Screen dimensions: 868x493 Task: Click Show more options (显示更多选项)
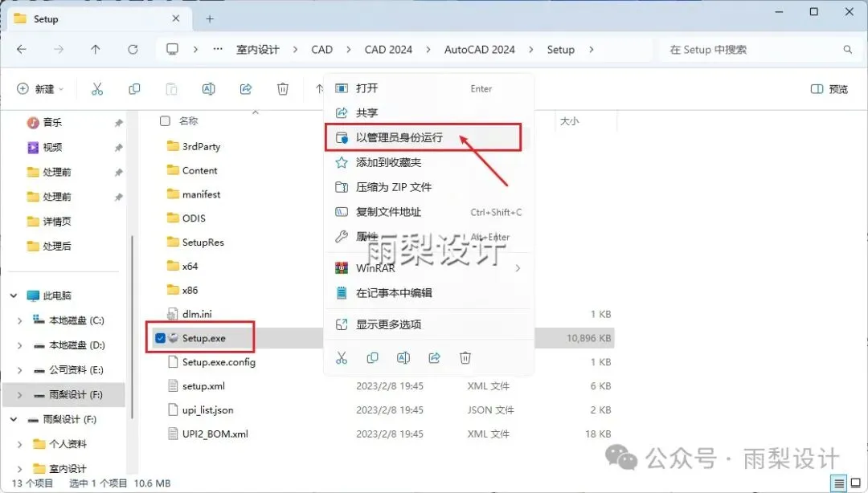(x=428, y=325)
